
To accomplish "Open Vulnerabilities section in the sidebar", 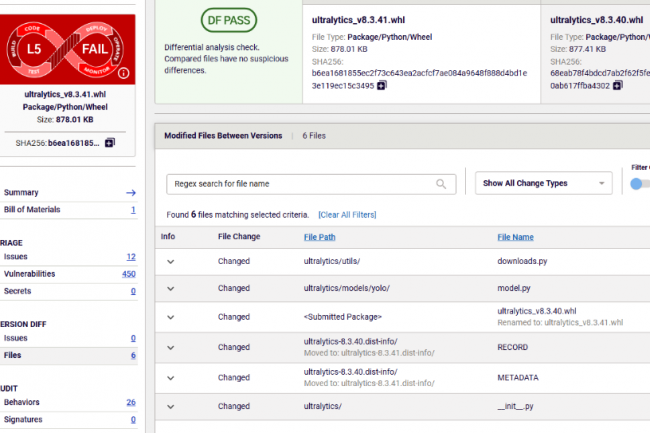I will [x=30, y=274].
